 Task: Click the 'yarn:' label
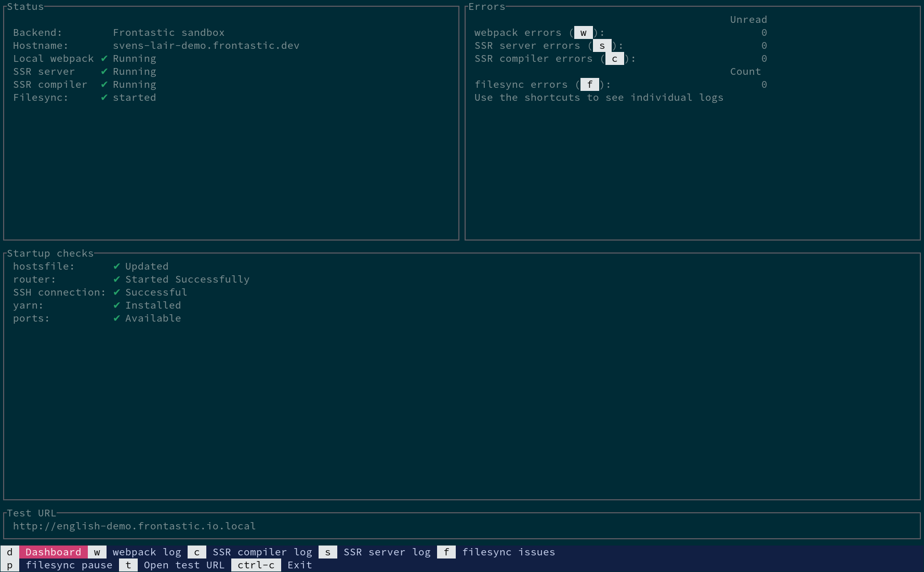click(29, 305)
